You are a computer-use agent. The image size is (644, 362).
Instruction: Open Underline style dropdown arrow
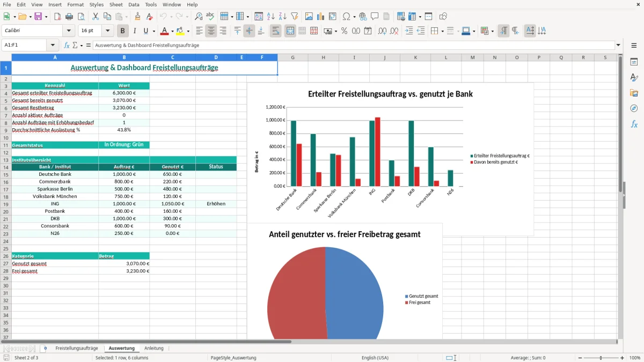point(153,31)
